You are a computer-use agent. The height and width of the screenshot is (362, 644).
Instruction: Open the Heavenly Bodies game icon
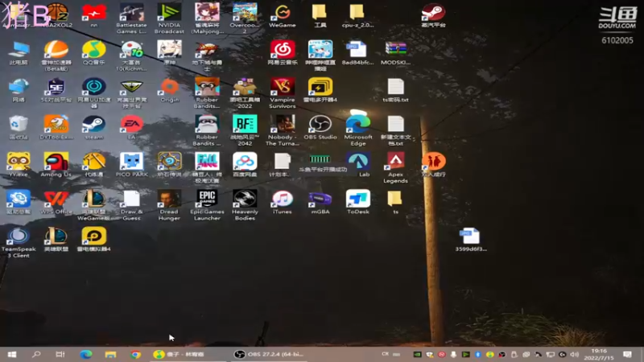coord(245,205)
